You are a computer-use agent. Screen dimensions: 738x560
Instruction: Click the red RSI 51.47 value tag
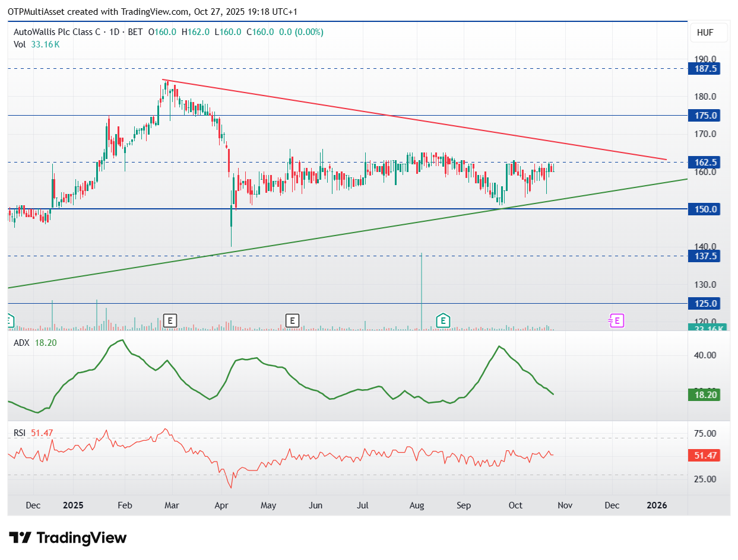pyautogui.click(x=704, y=456)
